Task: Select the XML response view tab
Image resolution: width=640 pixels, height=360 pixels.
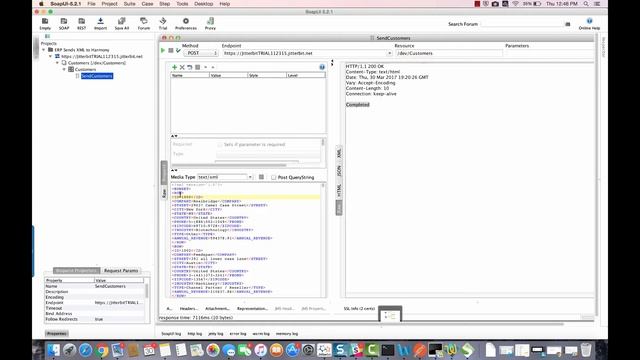Action: click(339, 153)
